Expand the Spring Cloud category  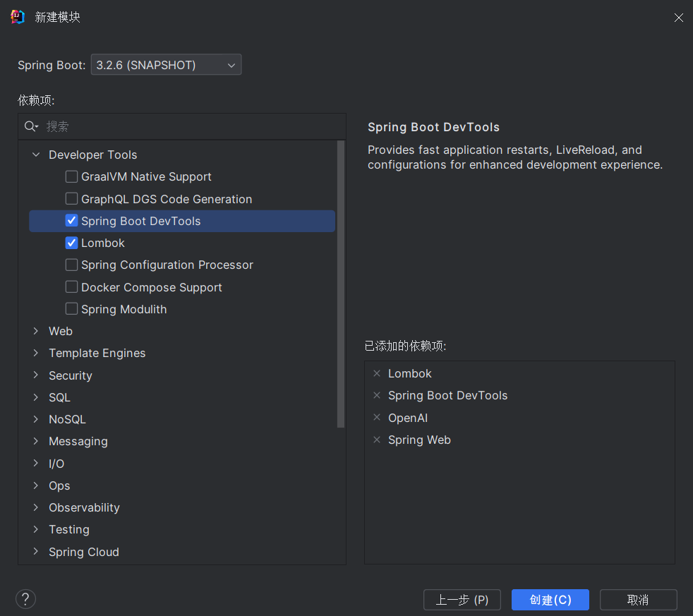click(36, 552)
